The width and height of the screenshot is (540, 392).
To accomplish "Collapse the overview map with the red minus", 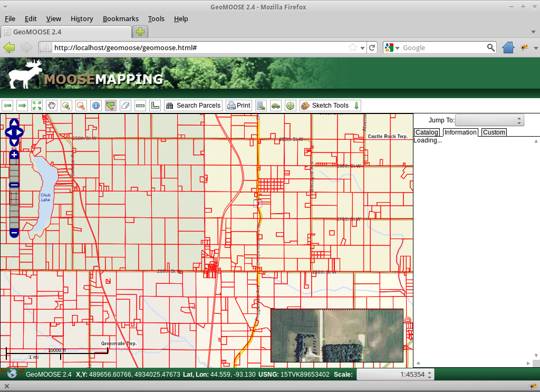I will pyautogui.click(x=408, y=320).
